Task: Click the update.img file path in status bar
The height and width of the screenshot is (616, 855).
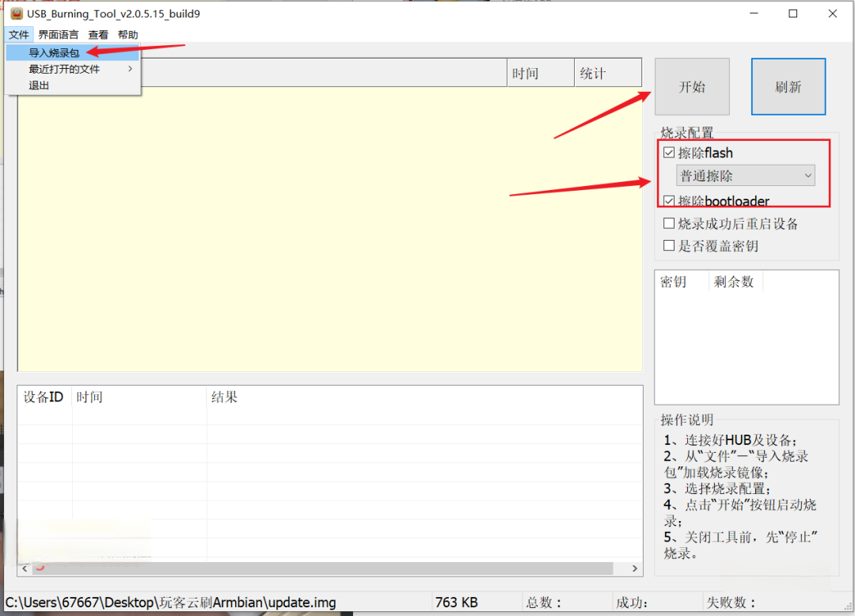Action: point(171,603)
